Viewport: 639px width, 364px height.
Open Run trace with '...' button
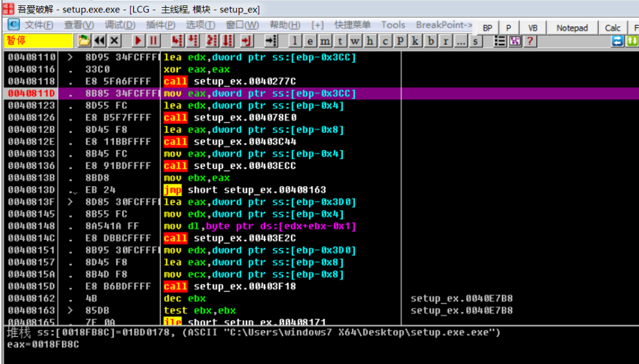(460, 41)
